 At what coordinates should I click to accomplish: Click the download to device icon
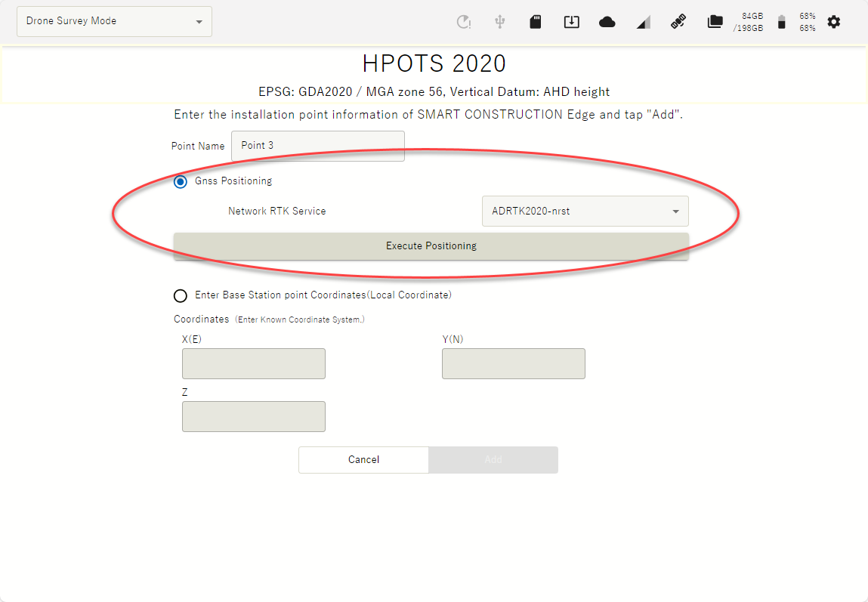(x=571, y=22)
